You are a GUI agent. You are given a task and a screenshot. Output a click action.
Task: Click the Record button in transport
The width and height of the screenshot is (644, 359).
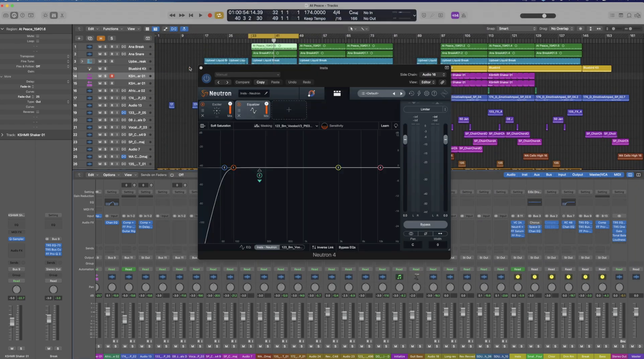pos(210,16)
